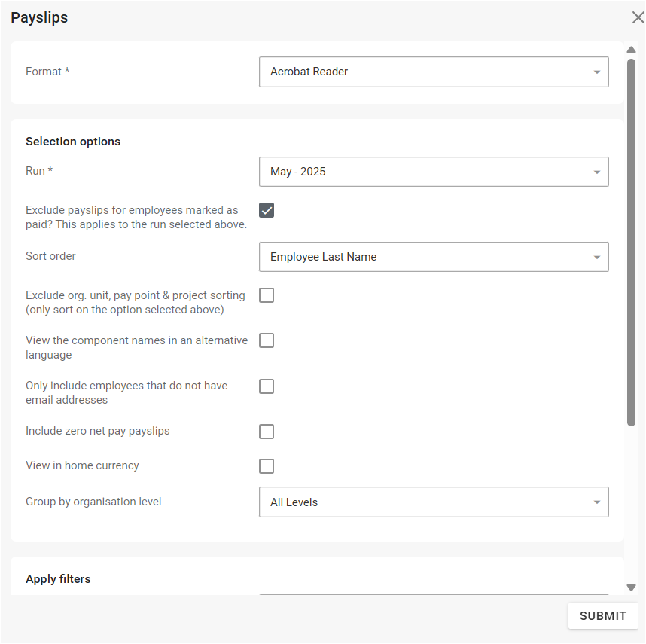
Task: Click the Run dropdown caret icon
Action: [596, 172]
